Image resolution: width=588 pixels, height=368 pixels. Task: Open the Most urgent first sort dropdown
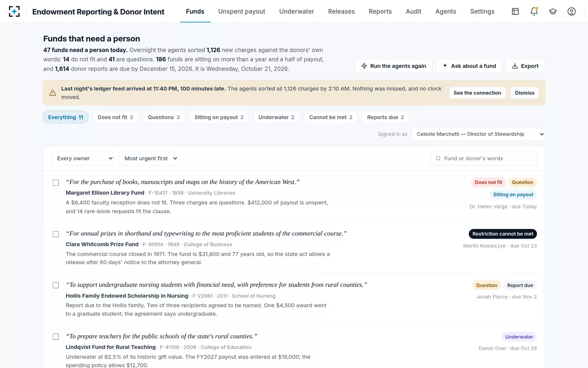pos(149,159)
